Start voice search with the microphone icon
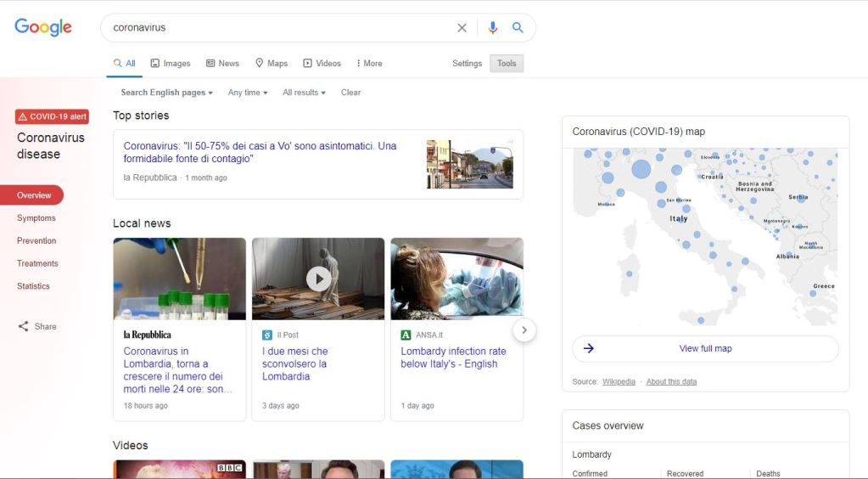This screenshot has height=479, width=868. coord(493,28)
